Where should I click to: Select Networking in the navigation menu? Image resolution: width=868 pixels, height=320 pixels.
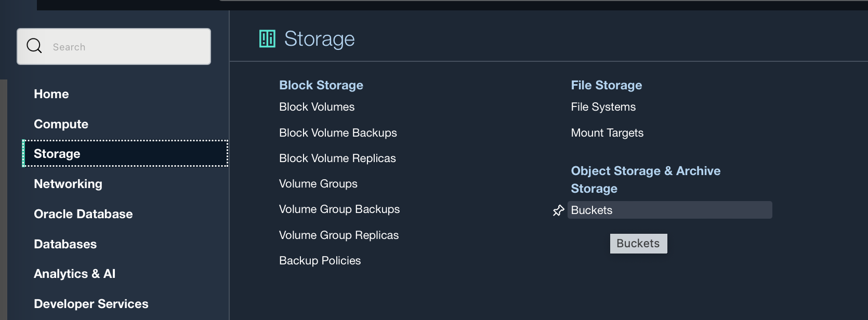(68, 184)
